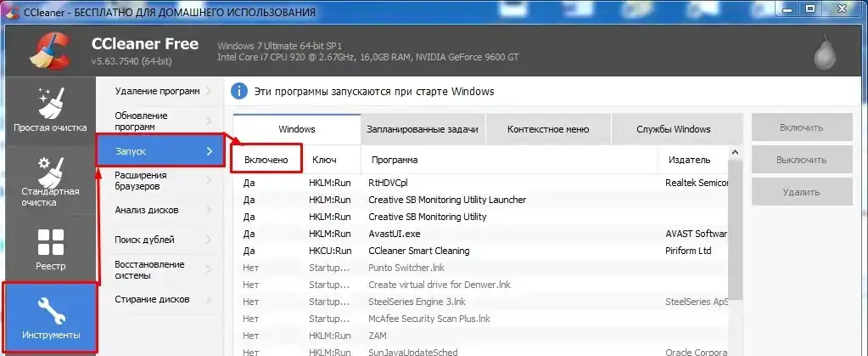Switch to the Windows startup tab

point(297,129)
